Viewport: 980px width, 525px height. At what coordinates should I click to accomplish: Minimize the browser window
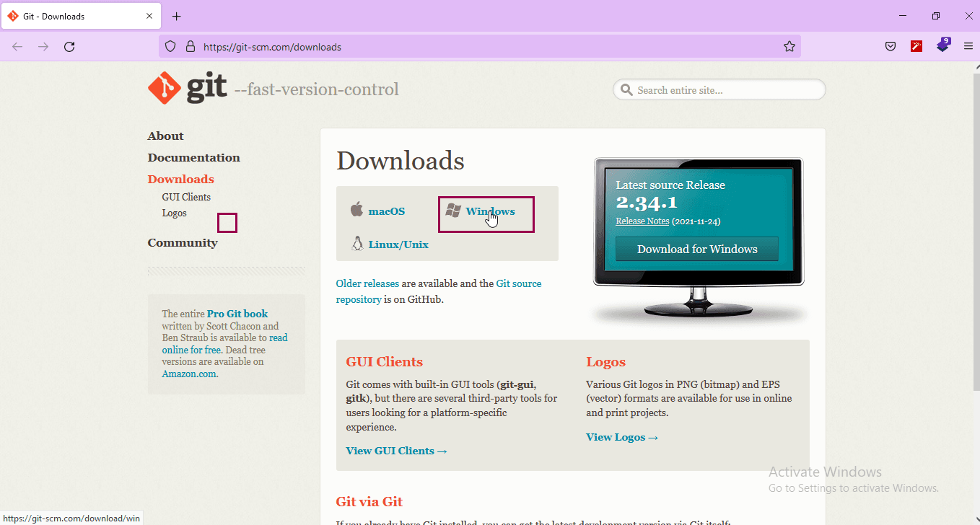click(903, 16)
